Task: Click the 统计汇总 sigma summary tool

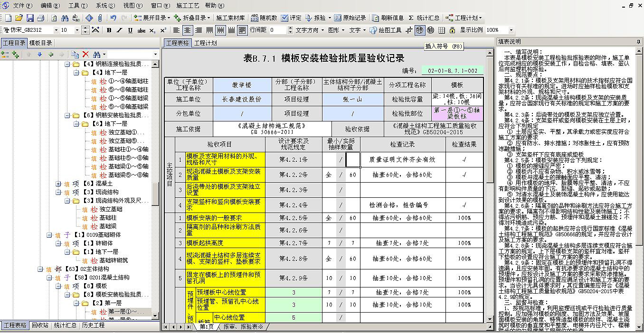Action: pos(424,18)
